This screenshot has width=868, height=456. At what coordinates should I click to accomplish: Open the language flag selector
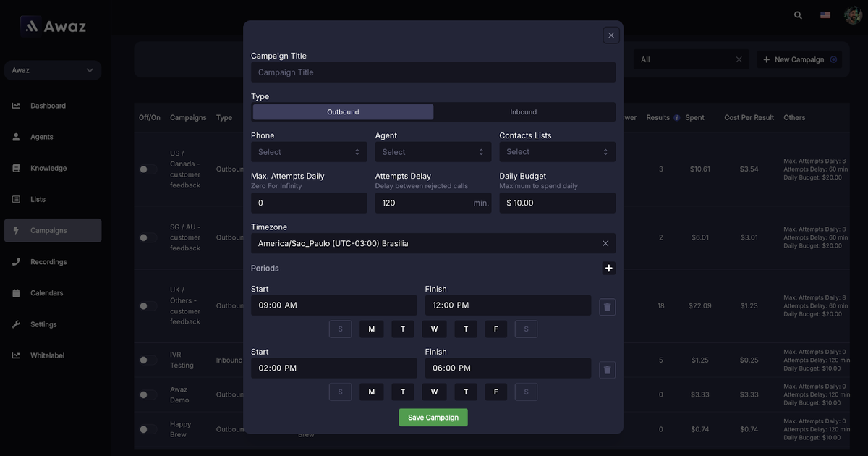(825, 15)
